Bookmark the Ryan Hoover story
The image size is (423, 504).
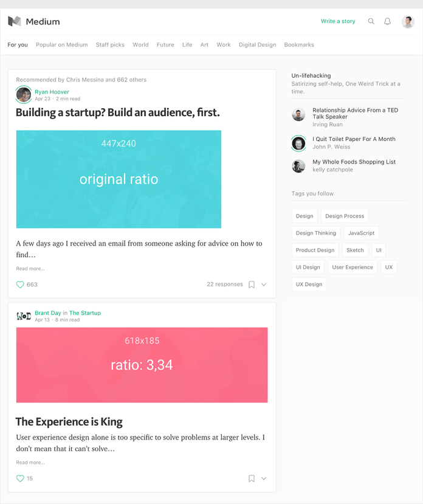(252, 285)
